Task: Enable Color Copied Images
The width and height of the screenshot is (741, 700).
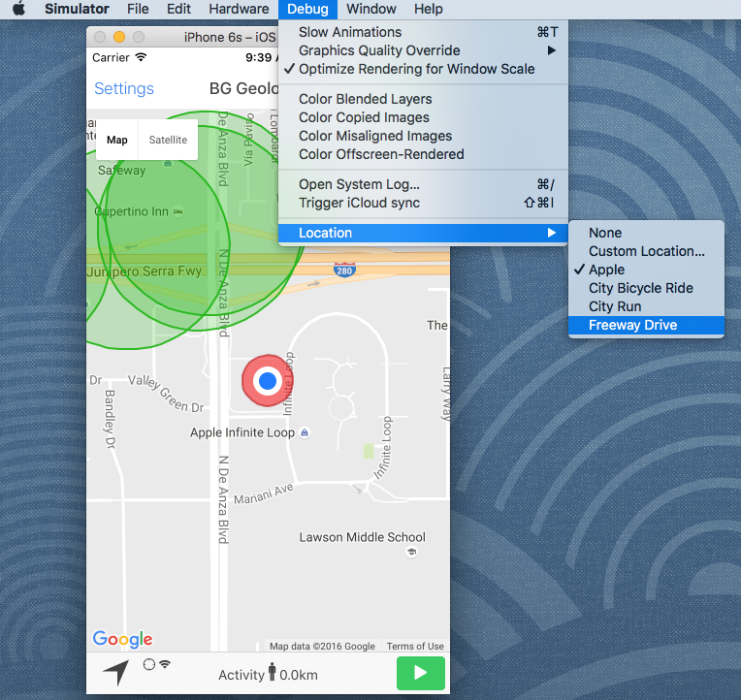Action: click(423, 117)
